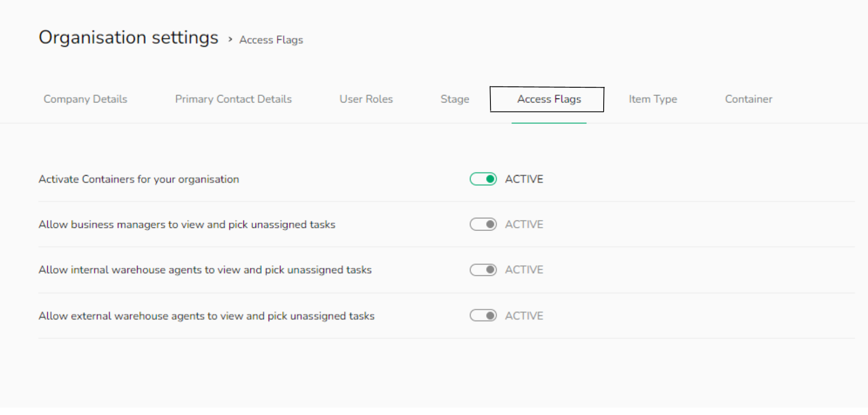Viewport: 868px width, 415px height.
Task: Select the Stage tab
Action: [x=454, y=99]
